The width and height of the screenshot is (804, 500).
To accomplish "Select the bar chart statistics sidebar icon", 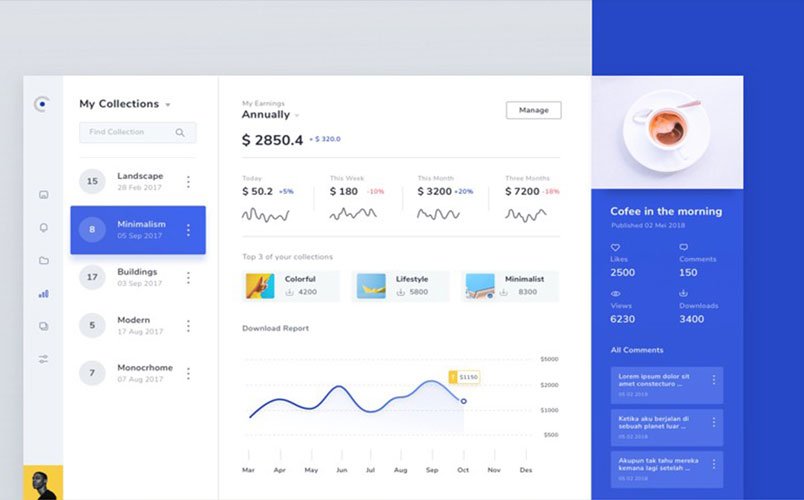I will click(x=43, y=294).
